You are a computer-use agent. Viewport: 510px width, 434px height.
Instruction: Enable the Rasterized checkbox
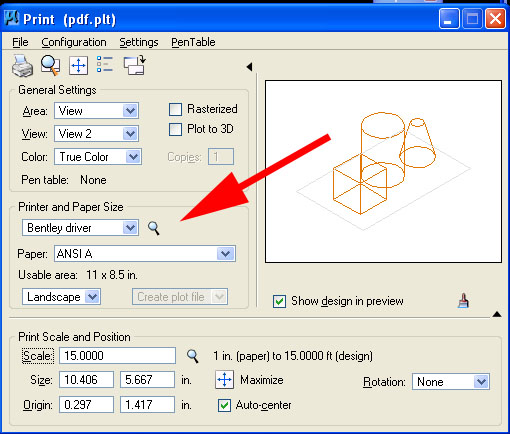point(175,109)
